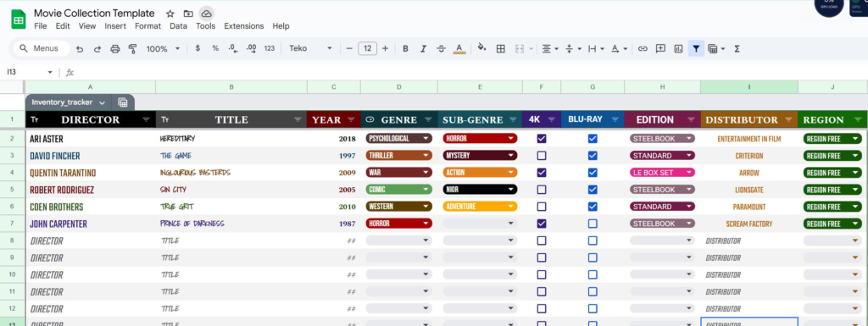Star the Movie Collection Template document
868x326 pixels.
click(x=170, y=14)
